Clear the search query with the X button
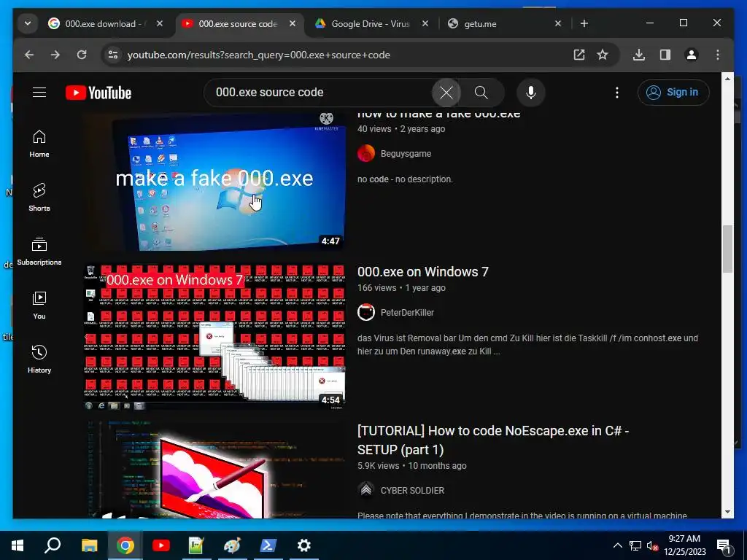747x560 pixels. (x=446, y=93)
